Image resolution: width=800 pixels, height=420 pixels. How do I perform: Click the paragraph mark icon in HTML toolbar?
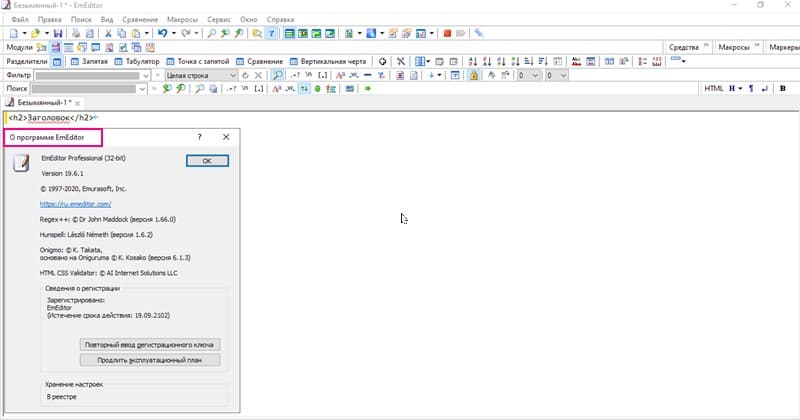[751, 89]
